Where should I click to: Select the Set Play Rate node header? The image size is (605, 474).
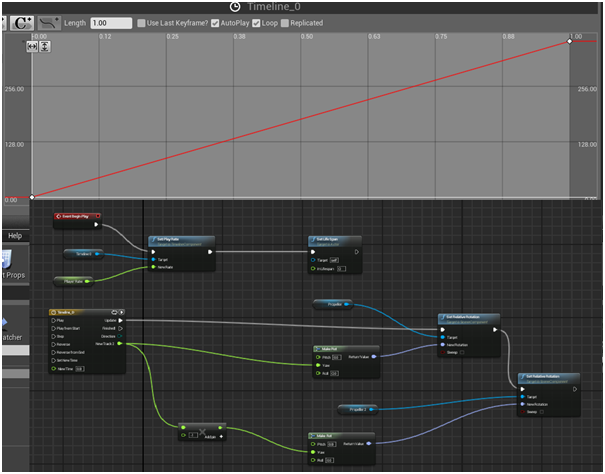(x=181, y=242)
